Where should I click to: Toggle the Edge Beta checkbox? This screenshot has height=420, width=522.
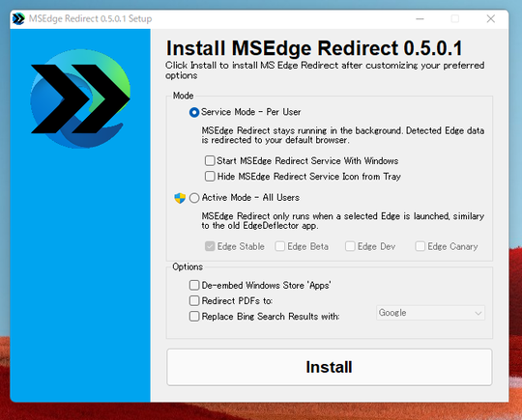click(280, 246)
